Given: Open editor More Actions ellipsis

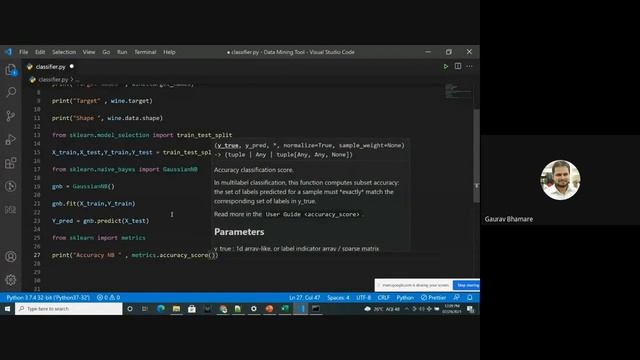Looking at the screenshot, I should click(469, 66).
